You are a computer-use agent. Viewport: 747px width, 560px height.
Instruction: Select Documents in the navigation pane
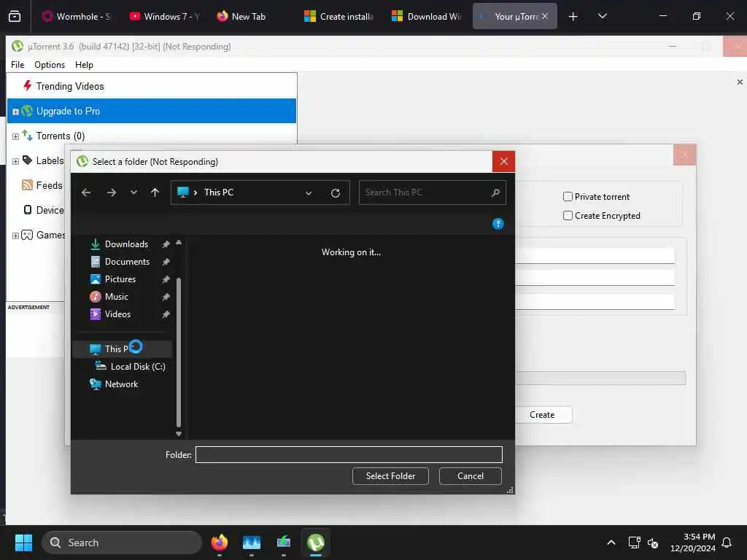click(127, 262)
